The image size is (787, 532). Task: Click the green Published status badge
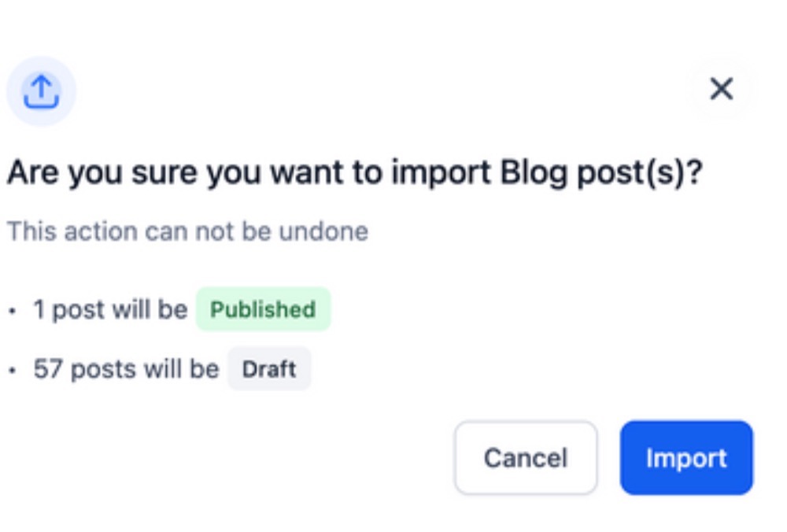[x=263, y=309]
